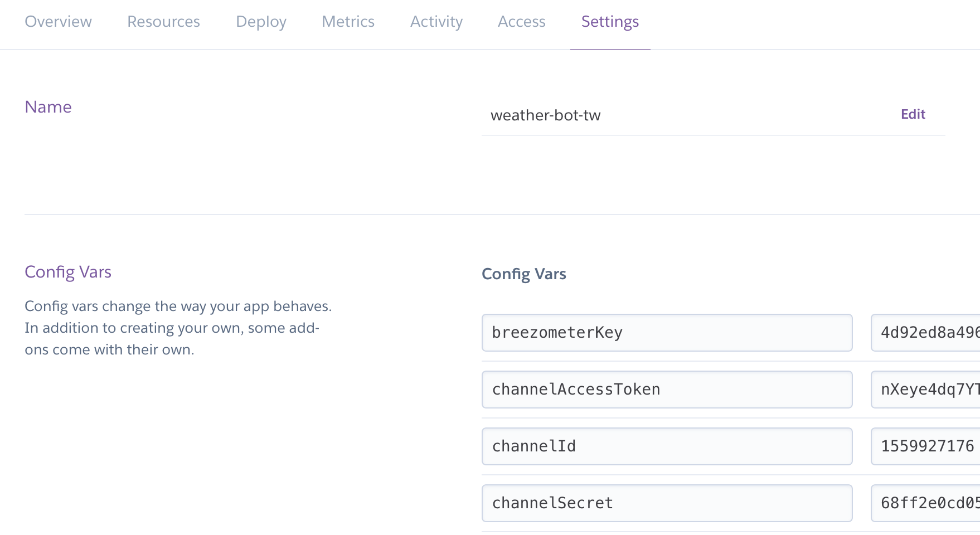Image resolution: width=980 pixels, height=535 pixels.
Task: Click Edit next to the app name
Action: pos(913,114)
